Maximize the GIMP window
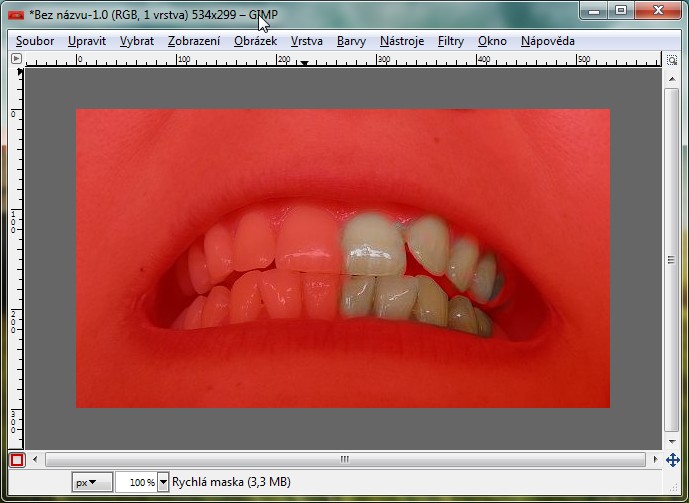Viewport: 689px width, 503px height. tap(620, 11)
